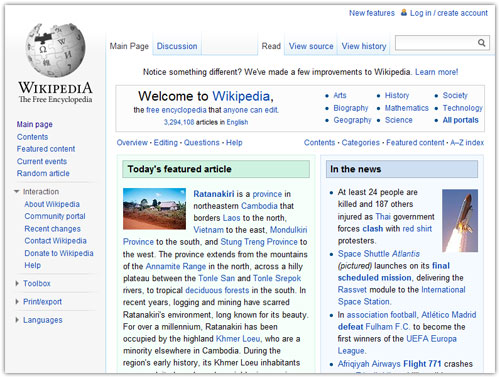Open the Questions link

202,143
